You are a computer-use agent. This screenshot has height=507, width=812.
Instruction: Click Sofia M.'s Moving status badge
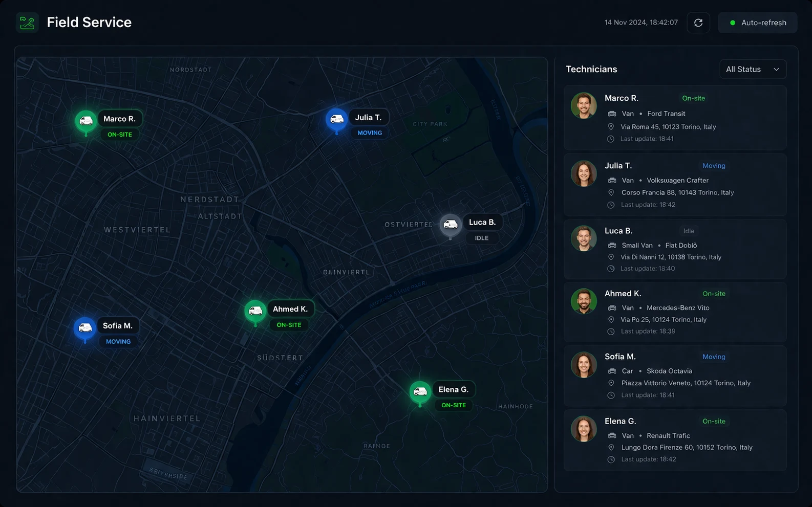click(714, 357)
